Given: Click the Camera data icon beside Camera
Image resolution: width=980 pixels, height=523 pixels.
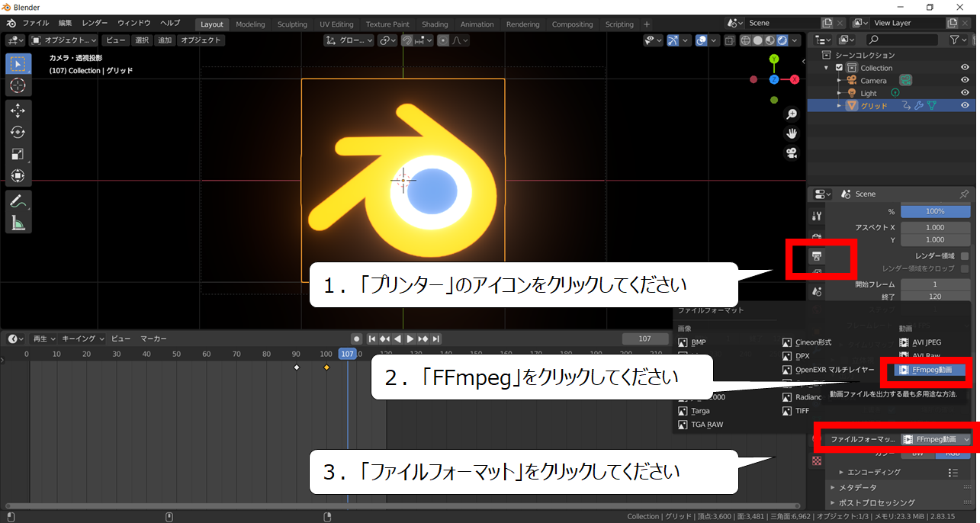Looking at the screenshot, I should coord(905,80).
